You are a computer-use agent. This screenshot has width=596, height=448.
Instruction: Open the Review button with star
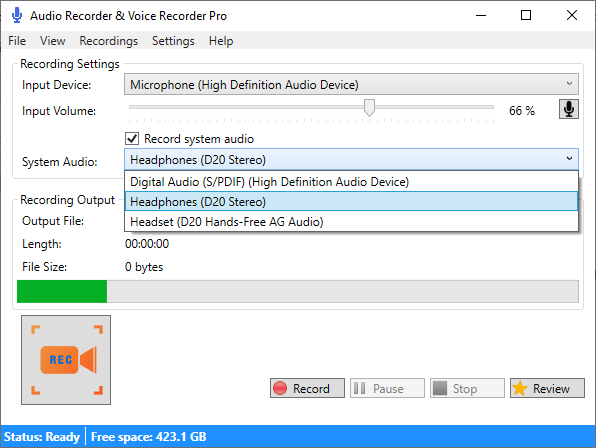tap(547, 388)
